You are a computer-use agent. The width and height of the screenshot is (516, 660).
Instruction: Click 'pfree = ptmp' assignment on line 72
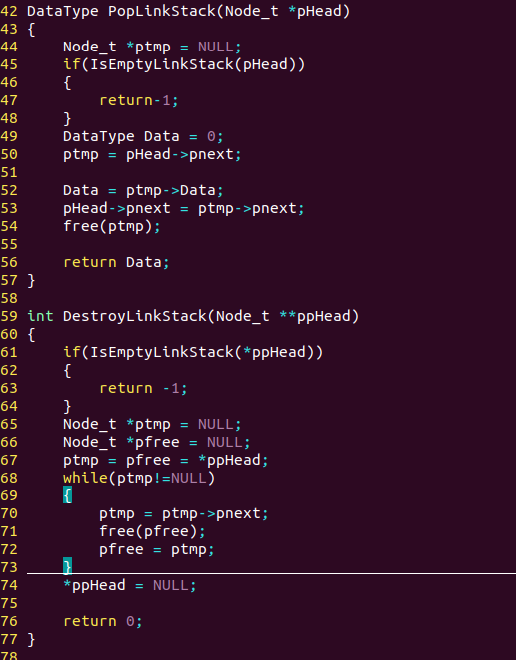click(157, 550)
